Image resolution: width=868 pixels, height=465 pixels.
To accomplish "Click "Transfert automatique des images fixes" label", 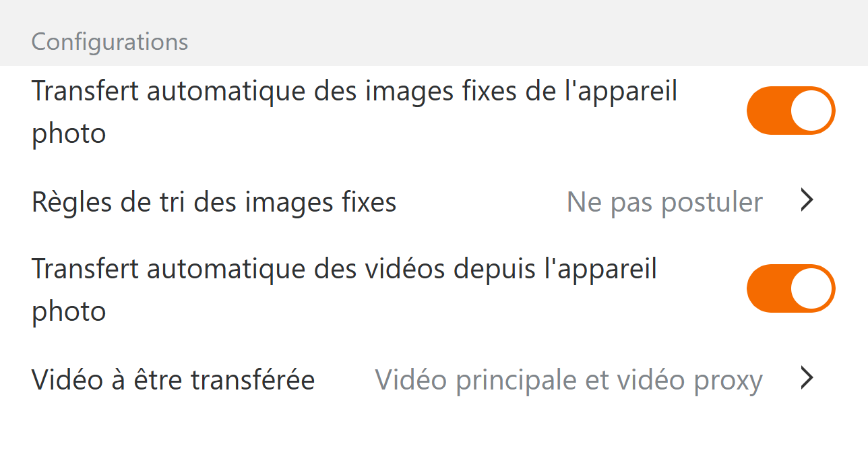I will pos(354,91).
